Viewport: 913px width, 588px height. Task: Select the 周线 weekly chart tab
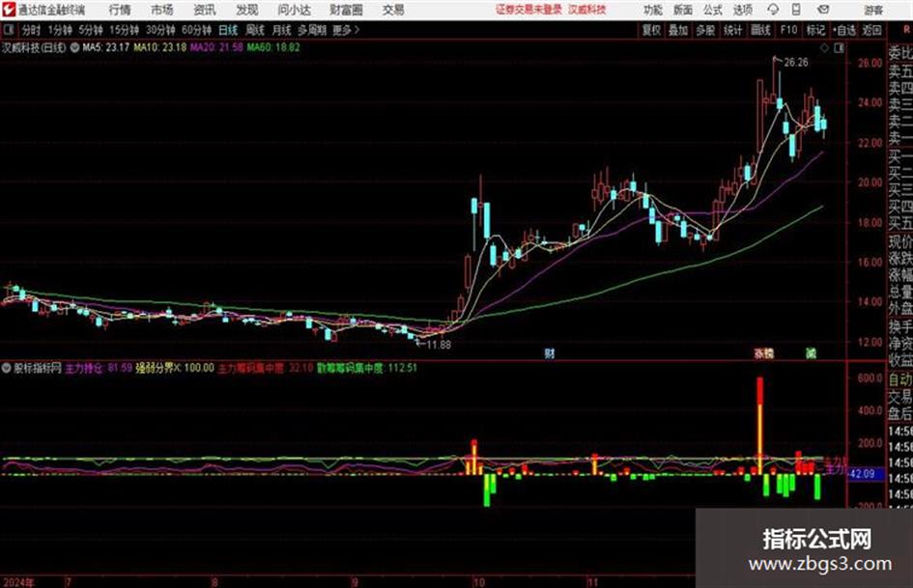pos(254,30)
